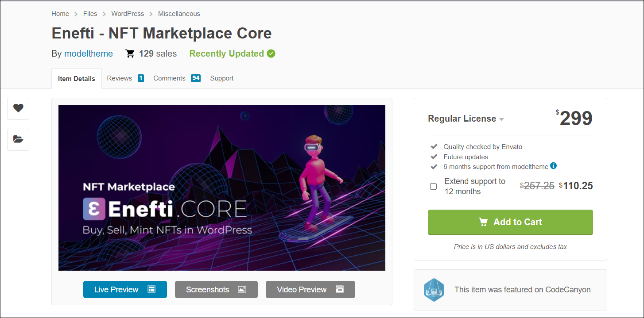Click the Recently Updated green checkmark icon
The image size is (644, 318).
271,54
